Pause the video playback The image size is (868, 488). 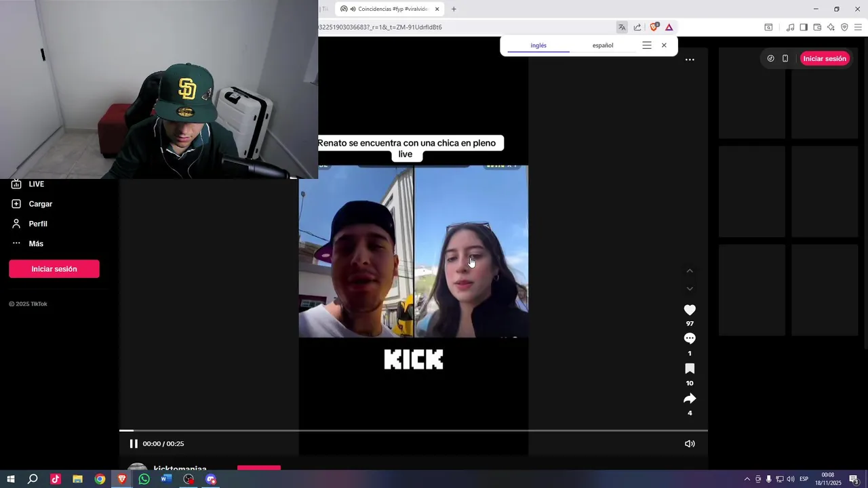134,444
